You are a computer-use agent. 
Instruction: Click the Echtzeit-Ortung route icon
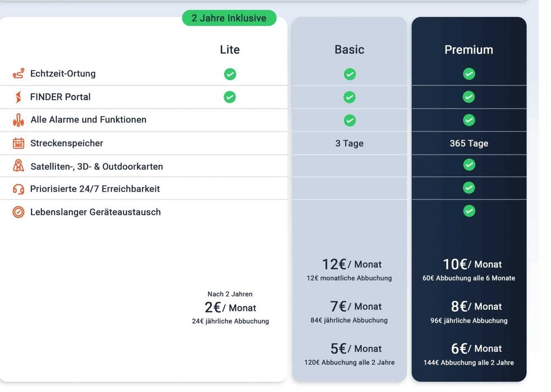(18, 74)
